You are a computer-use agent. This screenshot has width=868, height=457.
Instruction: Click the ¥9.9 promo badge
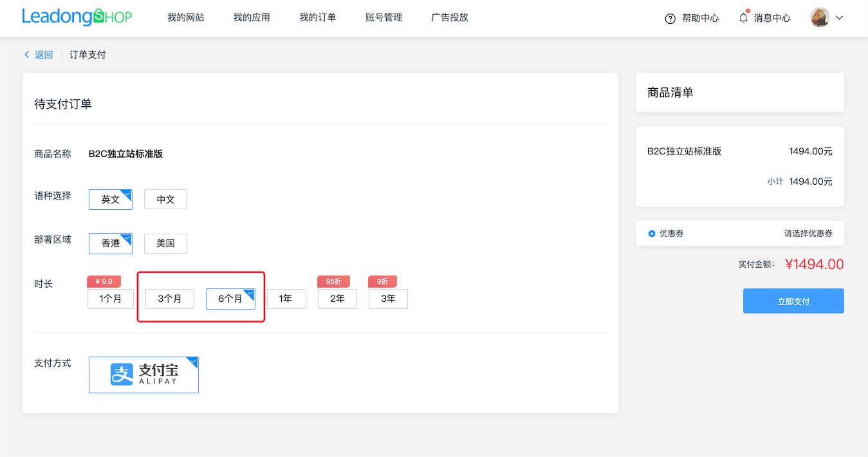point(104,281)
